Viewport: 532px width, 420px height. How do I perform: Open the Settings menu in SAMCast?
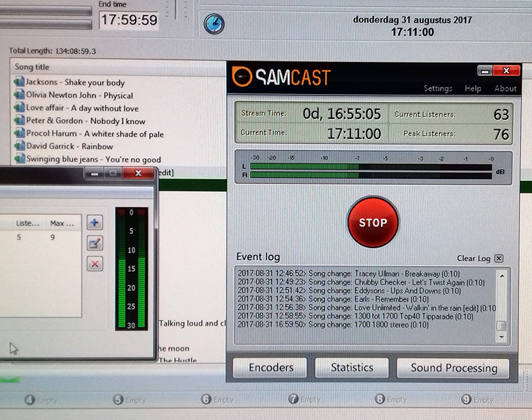[437, 88]
